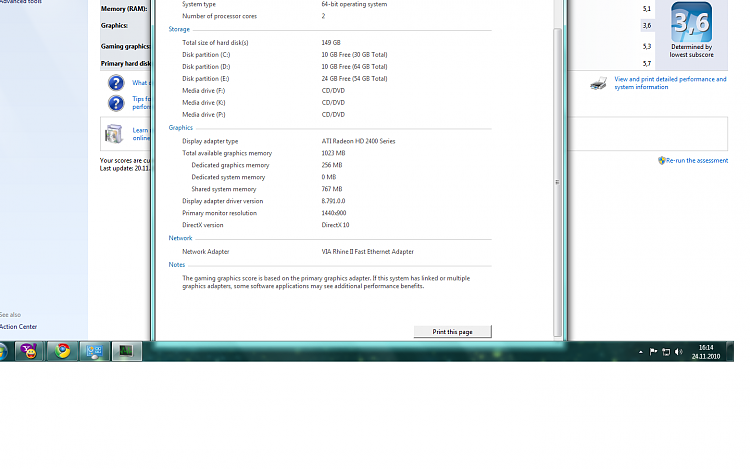This screenshot has width=750, height=469.
Task: Click the Graphics section heading
Action: pyautogui.click(x=180, y=128)
